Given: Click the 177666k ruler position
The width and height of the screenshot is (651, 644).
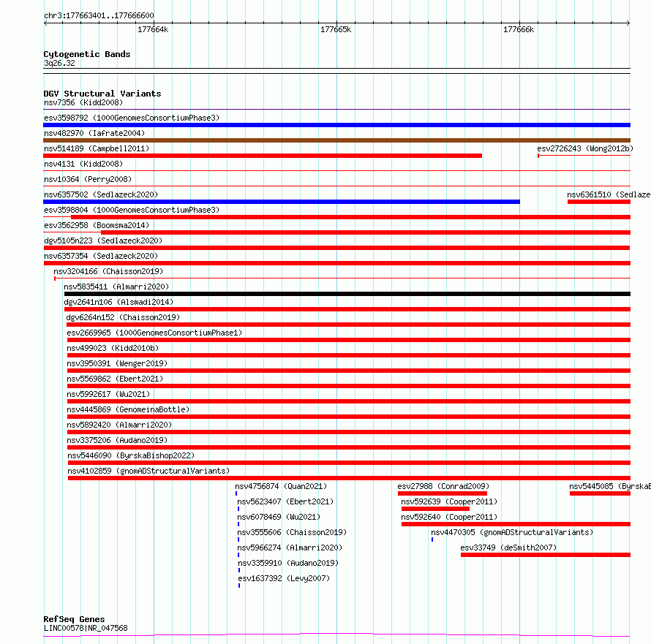Looking at the screenshot, I should click(519, 29).
